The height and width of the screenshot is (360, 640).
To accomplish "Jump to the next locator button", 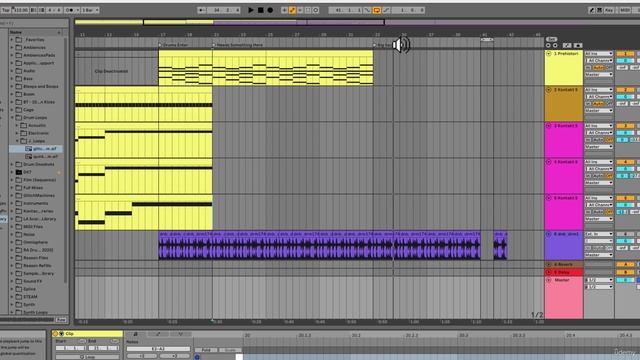I will click(x=555, y=45).
